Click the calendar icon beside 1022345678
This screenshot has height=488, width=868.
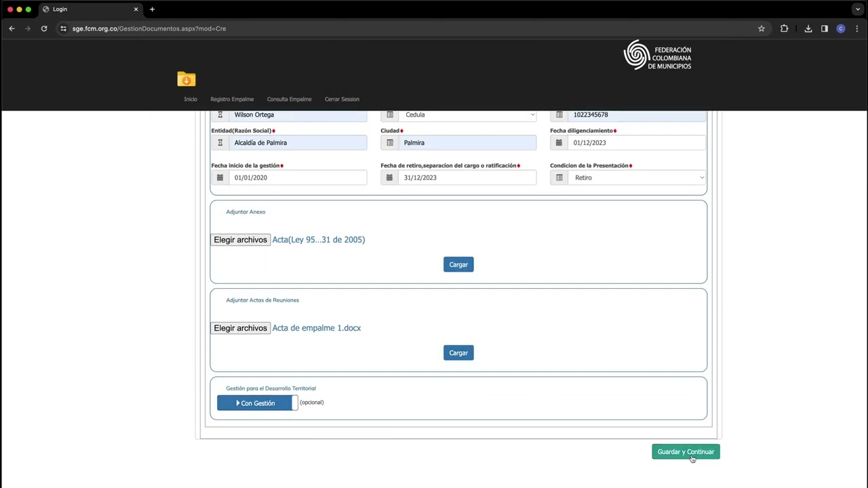point(559,115)
